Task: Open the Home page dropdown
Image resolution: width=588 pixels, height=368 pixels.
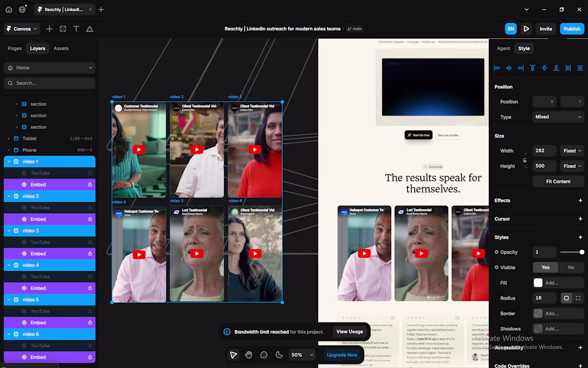Action: [50, 68]
